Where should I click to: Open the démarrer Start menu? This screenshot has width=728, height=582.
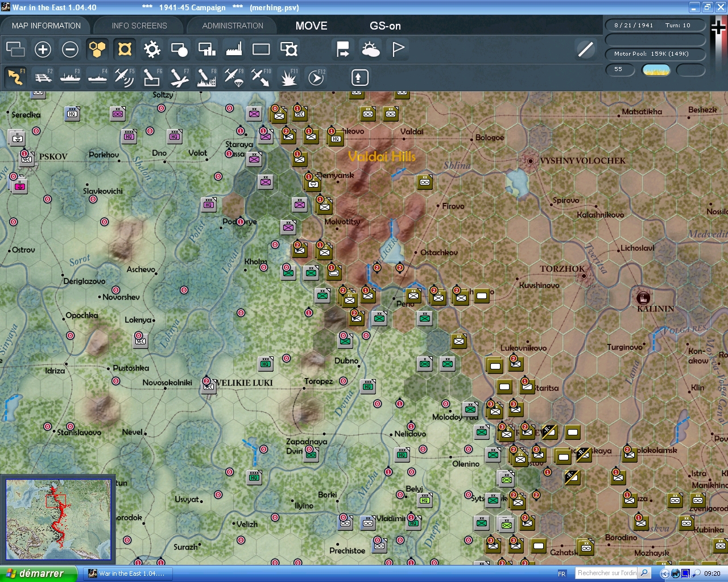(38, 573)
